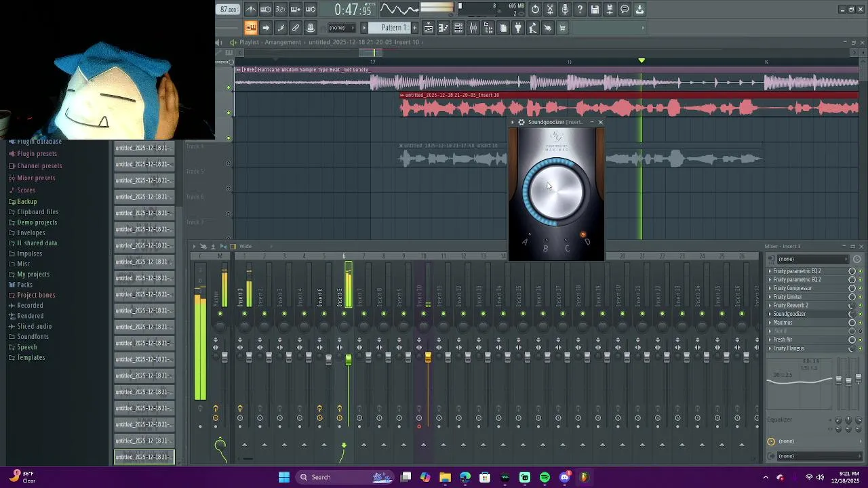Toggle the countdown before recording button

coord(281,9)
